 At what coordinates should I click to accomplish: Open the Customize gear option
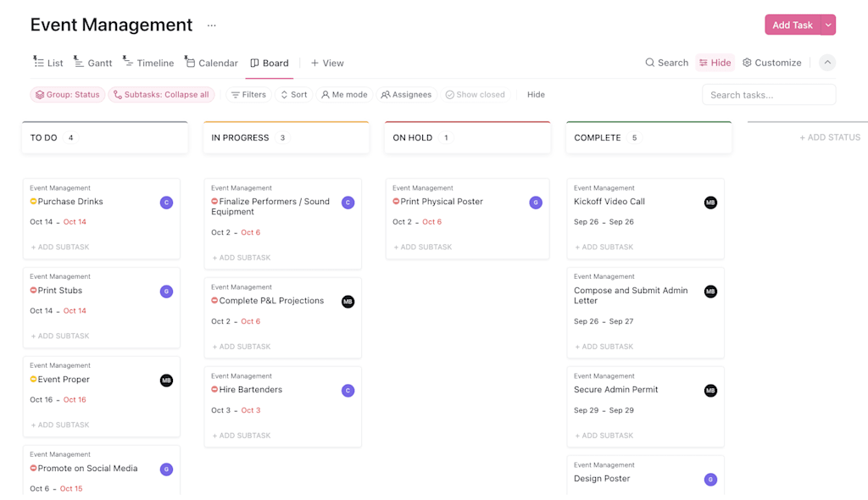771,63
